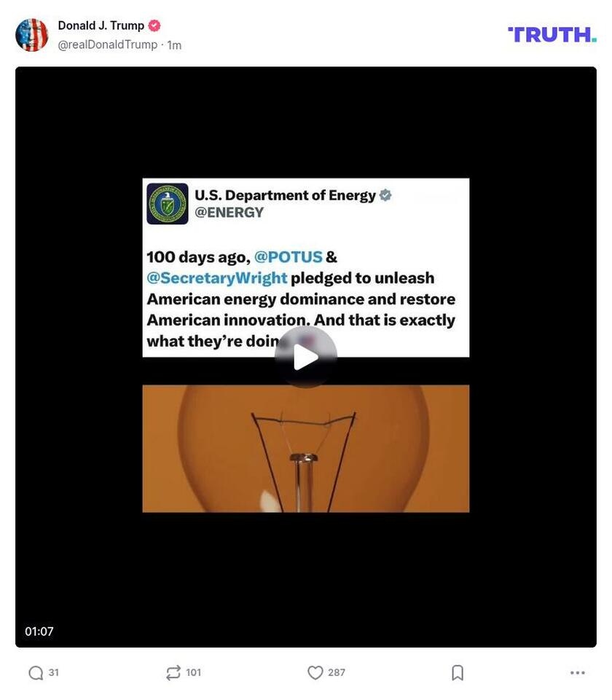Click the red verified badge icon
Viewport: 612px width, 700px height.
click(x=154, y=26)
